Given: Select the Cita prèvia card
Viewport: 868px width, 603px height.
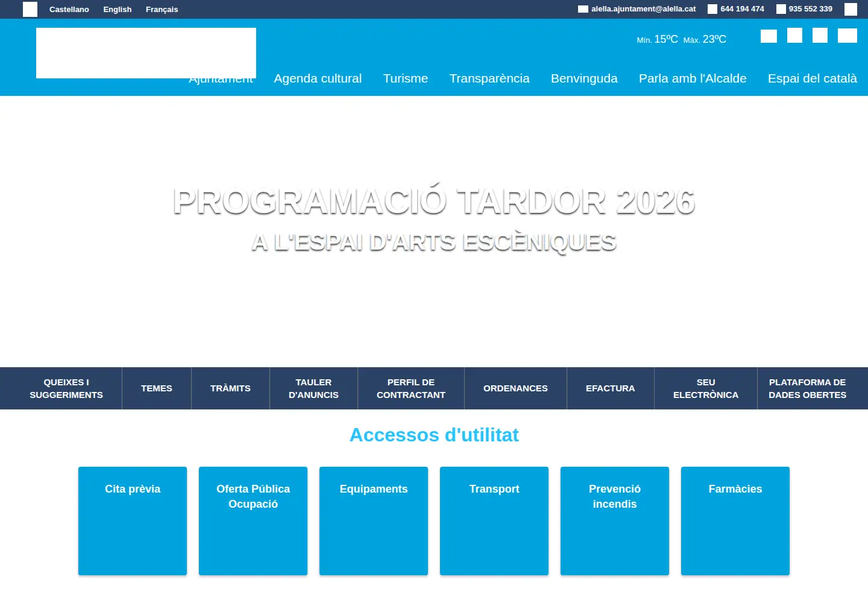Looking at the screenshot, I should coord(133,521).
